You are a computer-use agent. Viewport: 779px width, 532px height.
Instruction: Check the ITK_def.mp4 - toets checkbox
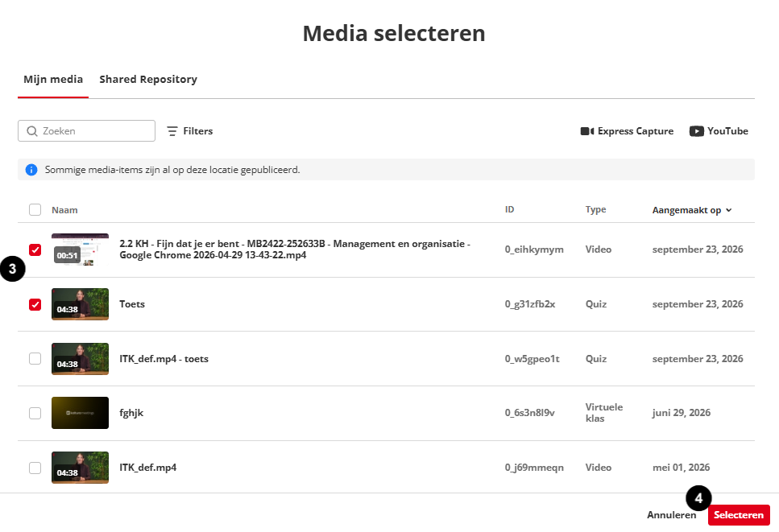(x=35, y=358)
